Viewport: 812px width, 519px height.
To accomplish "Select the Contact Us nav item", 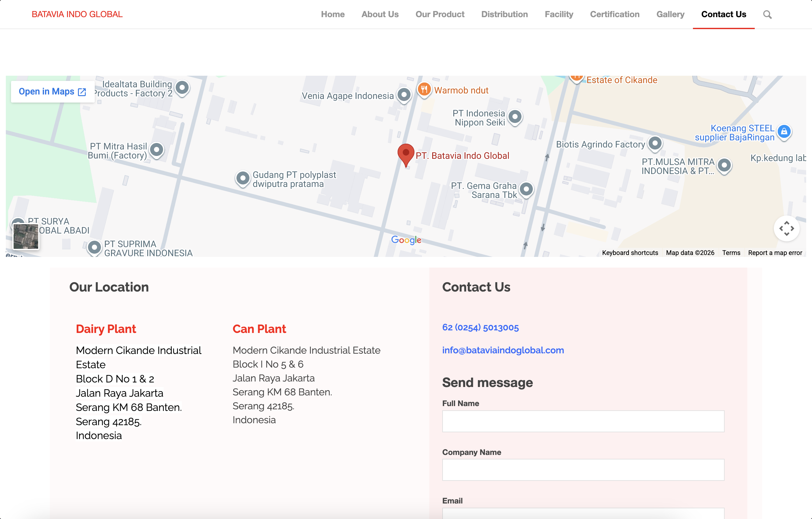I will click(x=724, y=14).
